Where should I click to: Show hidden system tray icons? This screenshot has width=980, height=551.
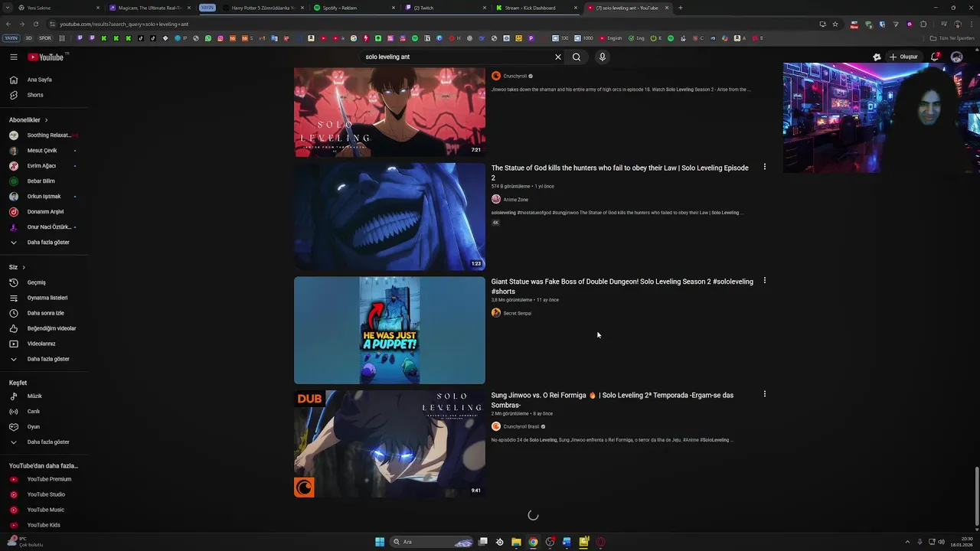(907, 542)
